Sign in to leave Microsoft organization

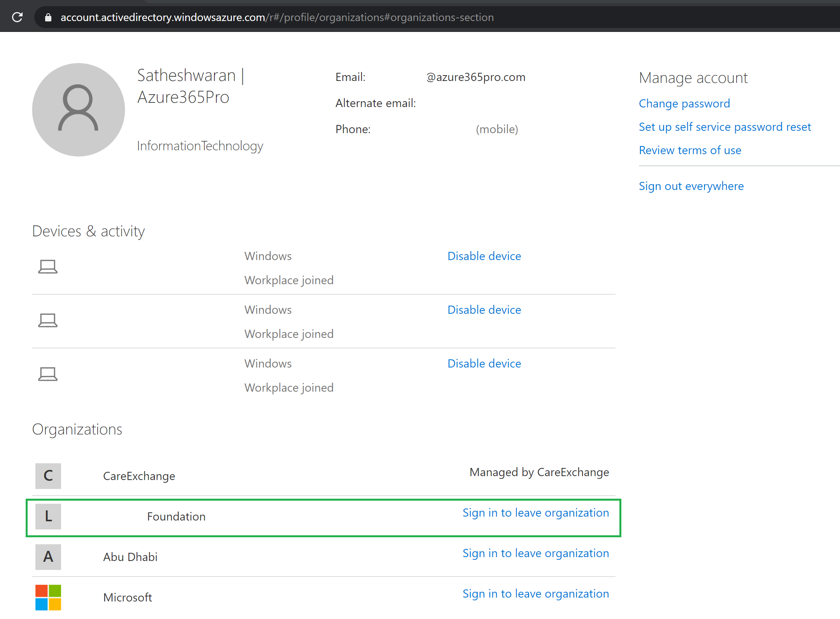[x=536, y=594]
